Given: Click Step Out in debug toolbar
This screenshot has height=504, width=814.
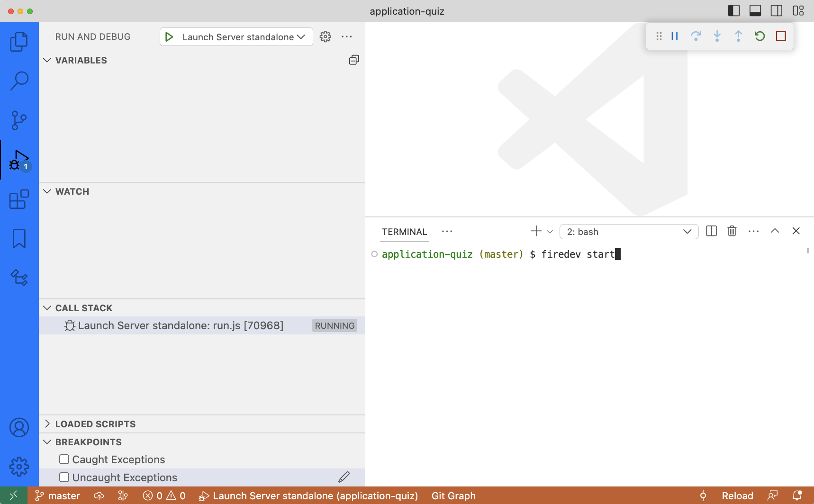Looking at the screenshot, I should click(738, 36).
